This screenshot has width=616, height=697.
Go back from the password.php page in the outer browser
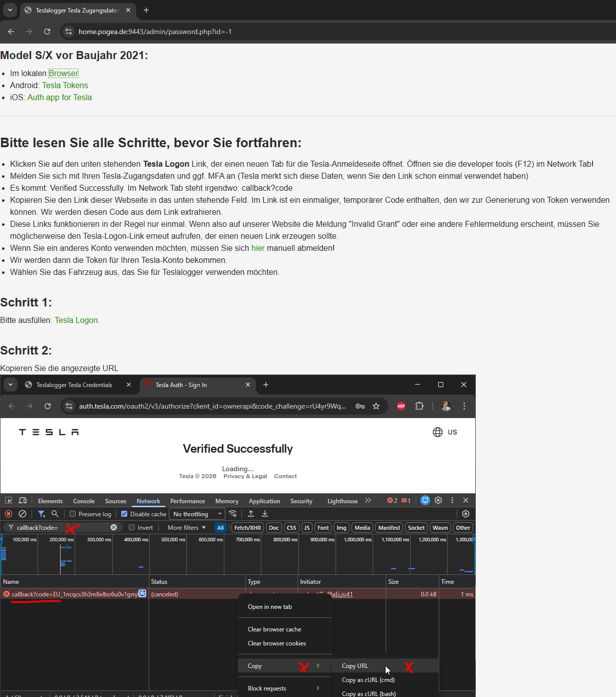coord(11,32)
